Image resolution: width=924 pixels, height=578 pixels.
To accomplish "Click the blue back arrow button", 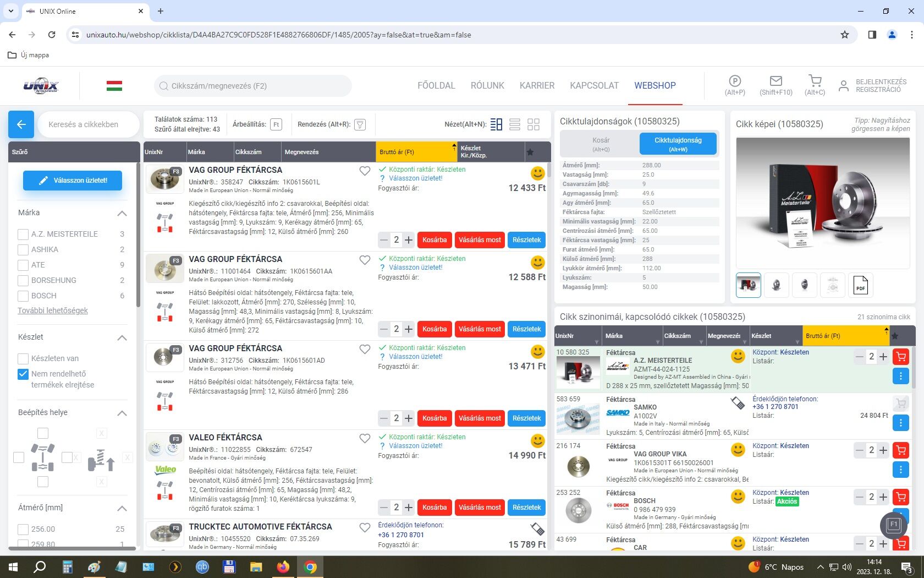I will pyautogui.click(x=21, y=124).
